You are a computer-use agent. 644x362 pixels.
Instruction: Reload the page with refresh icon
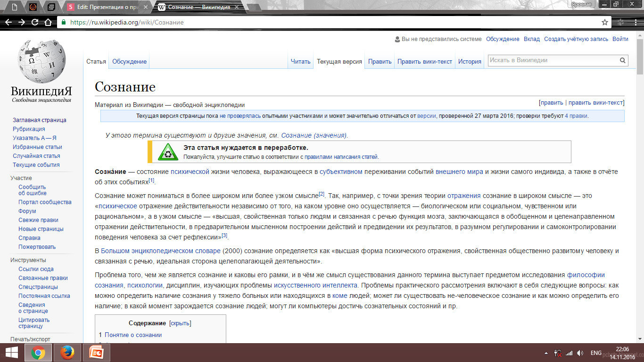[34, 22]
